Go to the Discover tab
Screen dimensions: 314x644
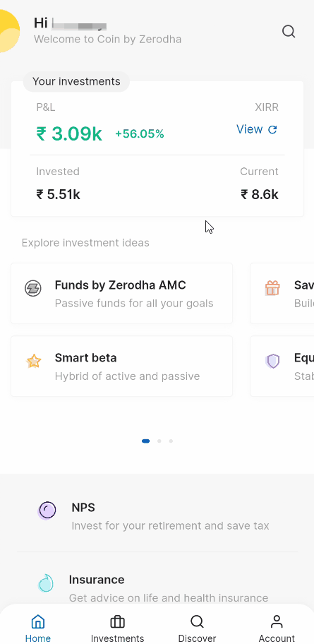197,628
